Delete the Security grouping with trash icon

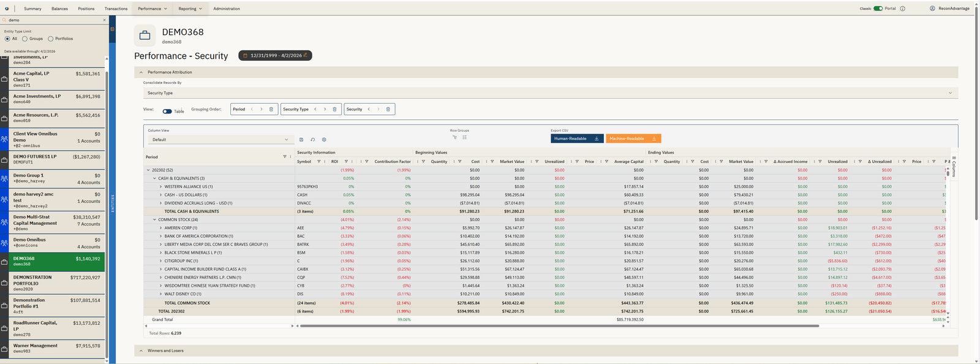click(388, 109)
